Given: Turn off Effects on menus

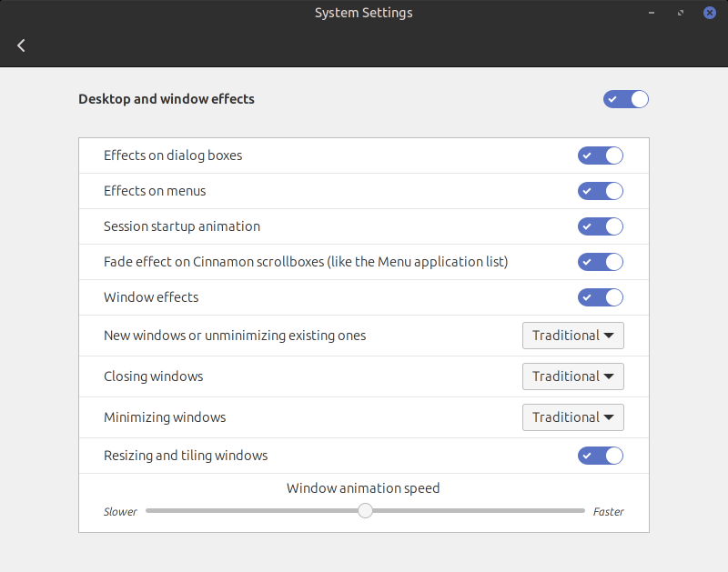Looking at the screenshot, I should coord(601,191).
